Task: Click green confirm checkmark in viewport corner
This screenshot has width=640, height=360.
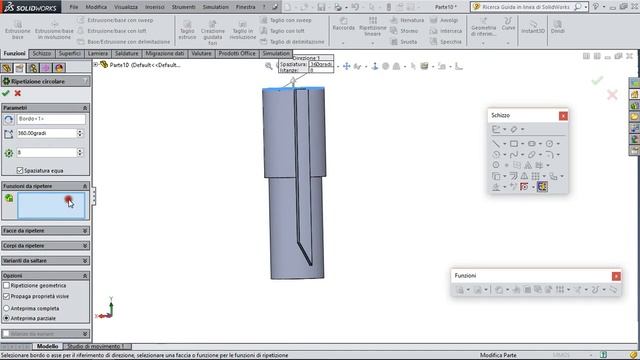Action: point(597,80)
